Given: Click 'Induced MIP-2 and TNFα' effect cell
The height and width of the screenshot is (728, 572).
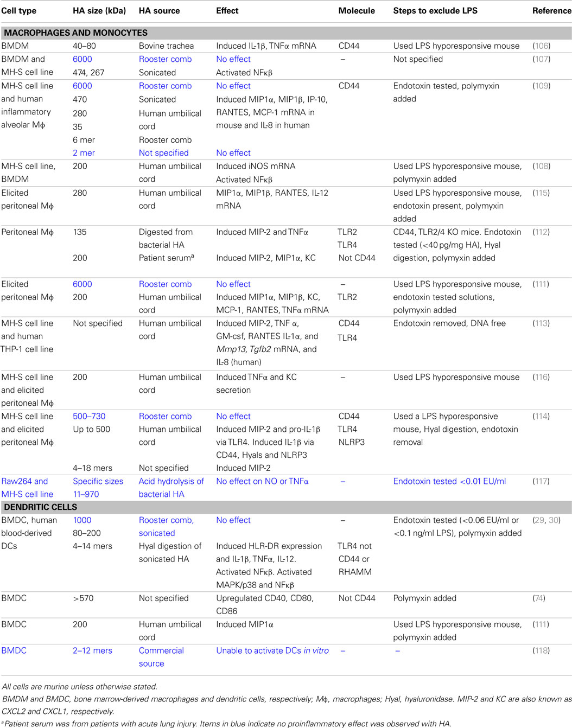Looking at the screenshot, I should (262, 232).
